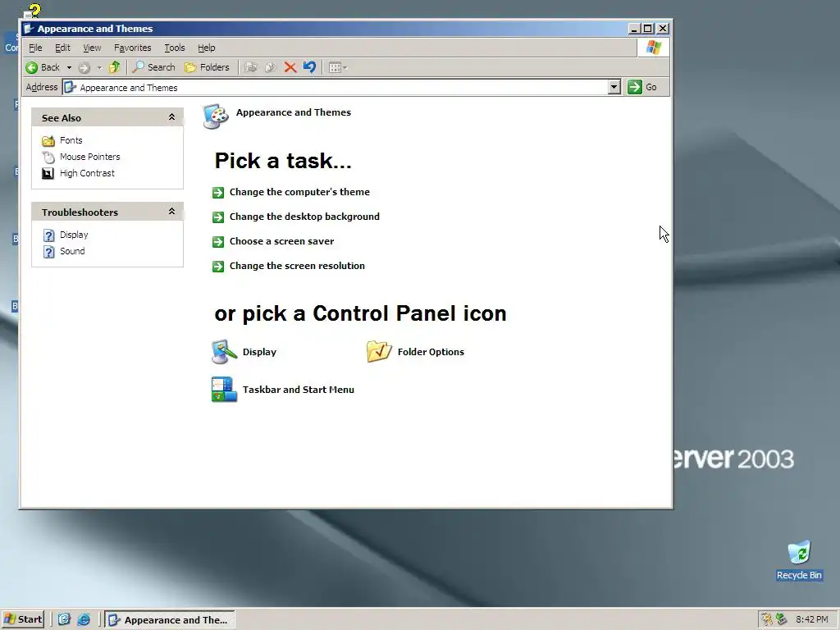840x630 pixels.
Task: Select Change the screen resolution task
Action: (297, 266)
